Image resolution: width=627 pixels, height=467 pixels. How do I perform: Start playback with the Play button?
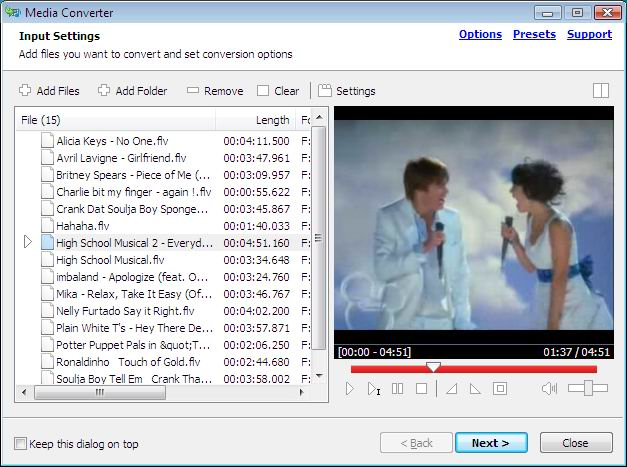(349, 388)
